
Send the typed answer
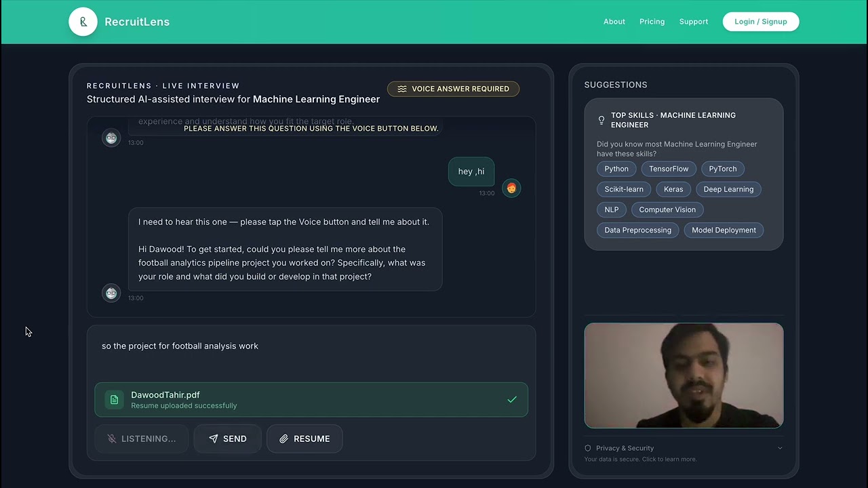[x=227, y=439]
